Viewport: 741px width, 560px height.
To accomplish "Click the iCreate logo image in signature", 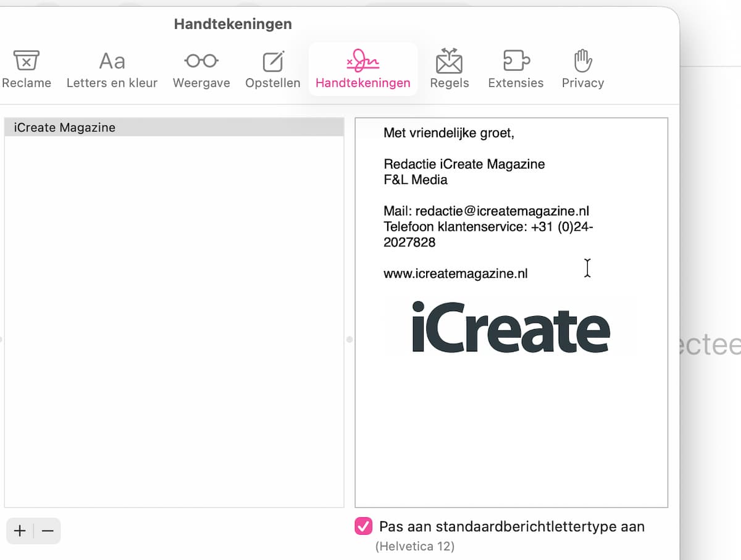I will pos(511,327).
